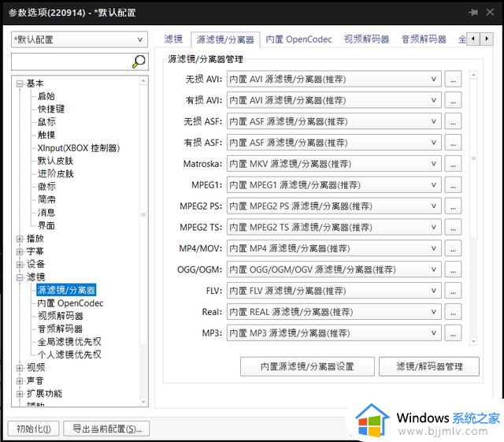Image resolution: width=504 pixels, height=442 pixels.
Task: Open the browse button for MPEG2 PS
Action: pos(453,206)
